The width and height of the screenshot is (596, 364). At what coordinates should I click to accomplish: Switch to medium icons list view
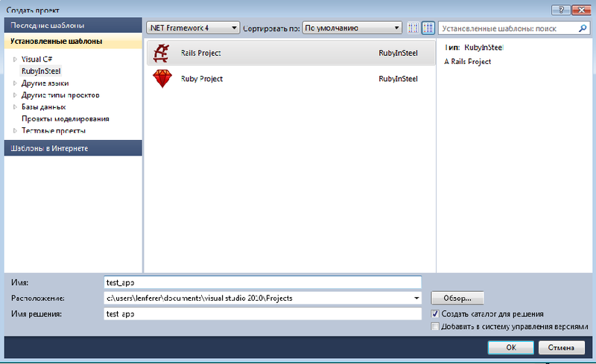[x=428, y=28]
